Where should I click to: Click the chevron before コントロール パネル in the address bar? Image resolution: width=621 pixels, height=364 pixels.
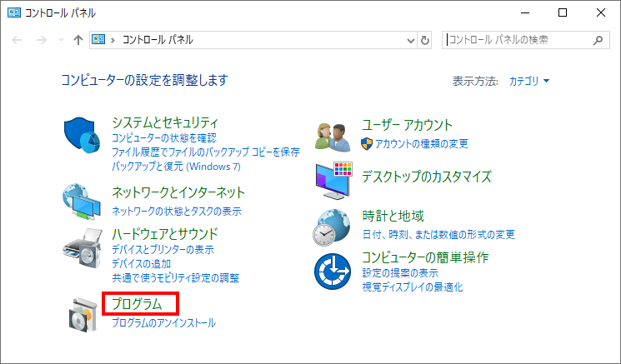pyautogui.click(x=113, y=40)
